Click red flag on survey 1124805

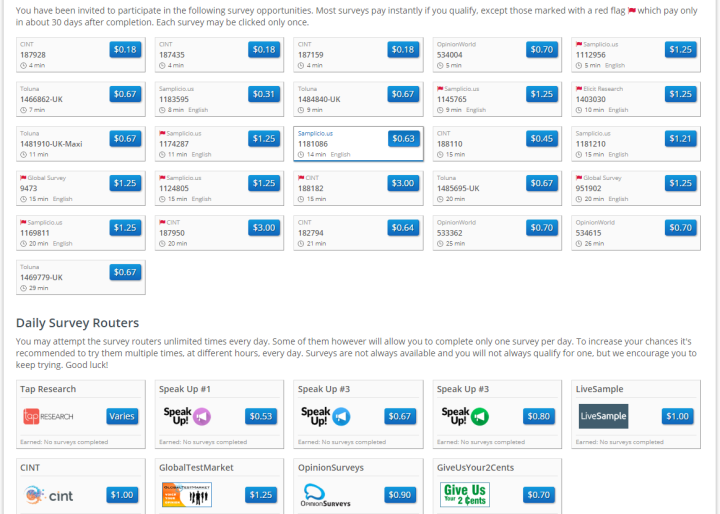tap(162, 178)
